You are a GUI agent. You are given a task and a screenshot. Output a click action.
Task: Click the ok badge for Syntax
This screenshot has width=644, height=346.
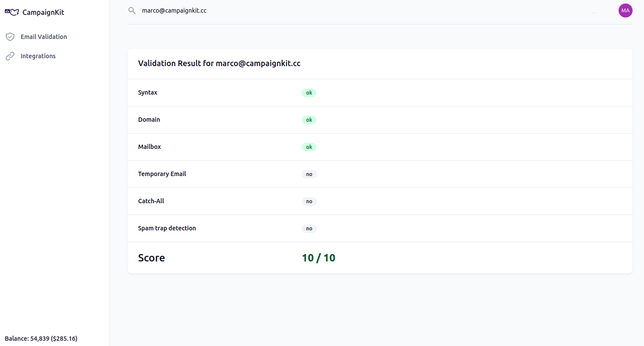click(x=309, y=93)
